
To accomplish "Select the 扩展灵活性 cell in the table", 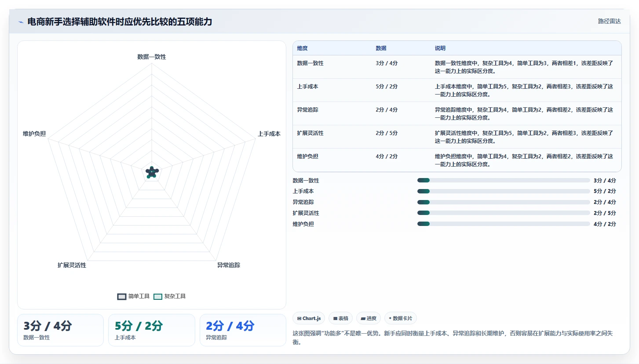I will point(310,133).
